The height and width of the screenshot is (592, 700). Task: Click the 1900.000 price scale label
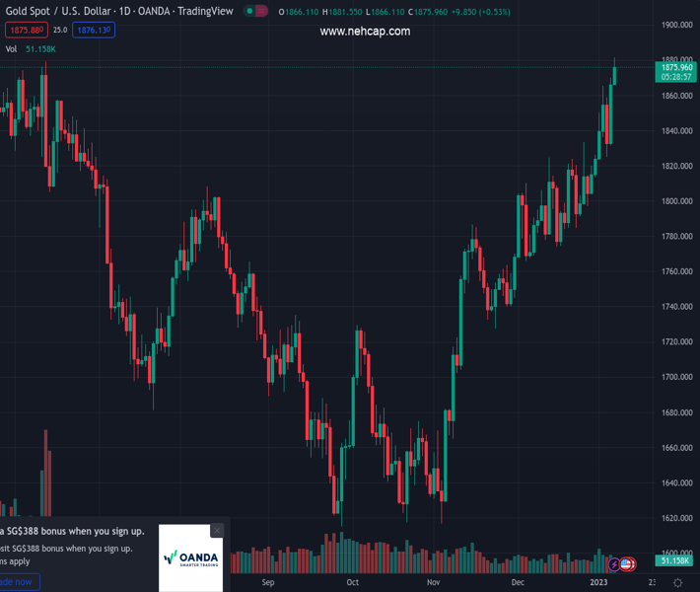point(677,25)
